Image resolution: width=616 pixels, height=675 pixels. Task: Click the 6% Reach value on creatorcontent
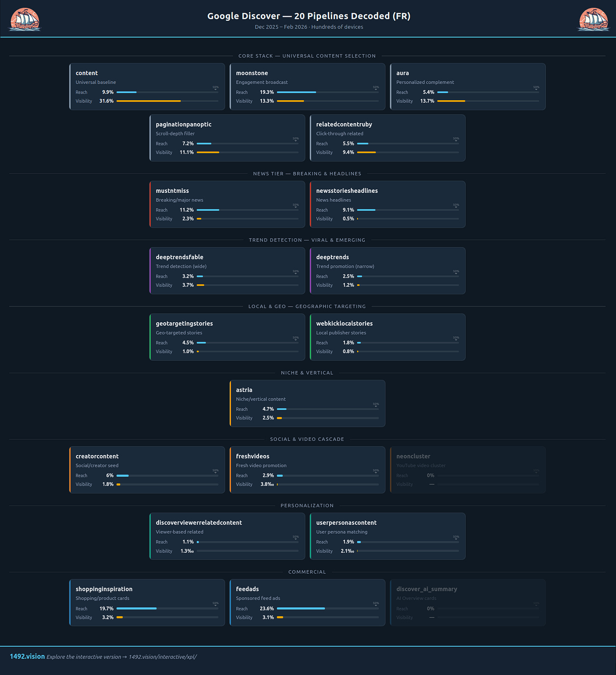click(110, 476)
